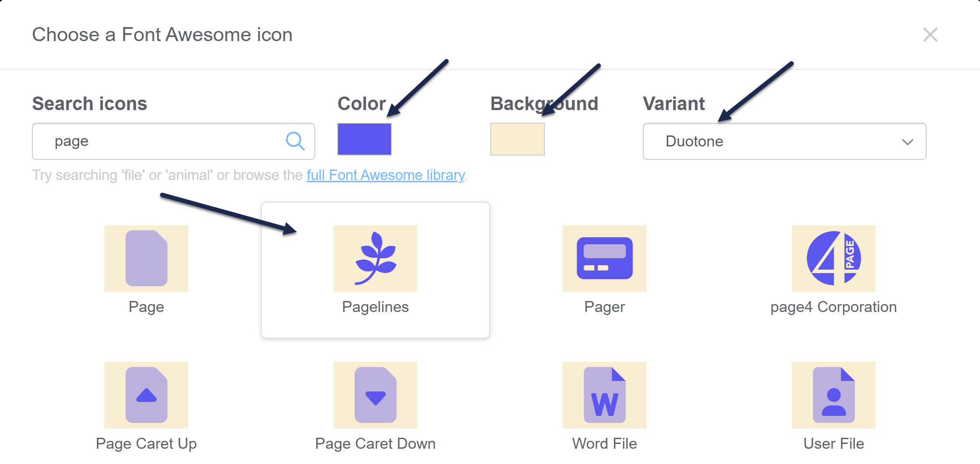
Task: Select the User File icon
Action: click(x=834, y=395)
